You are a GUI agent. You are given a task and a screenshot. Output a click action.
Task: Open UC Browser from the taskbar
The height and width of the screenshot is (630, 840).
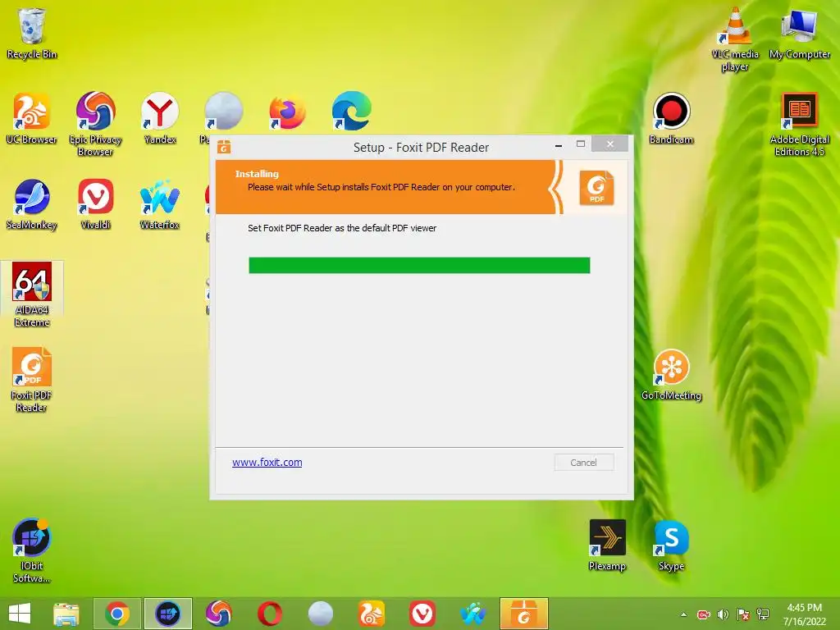[x=372, y=614]
